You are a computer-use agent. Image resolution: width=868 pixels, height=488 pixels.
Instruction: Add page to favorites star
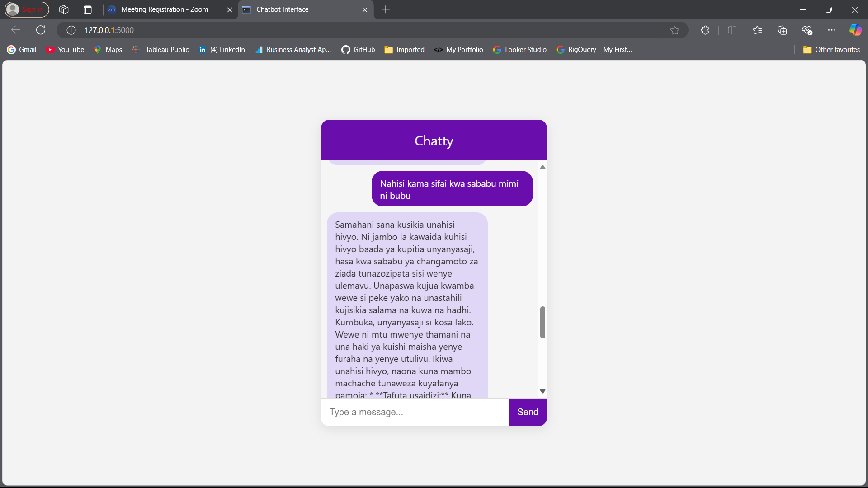(675, 30)
